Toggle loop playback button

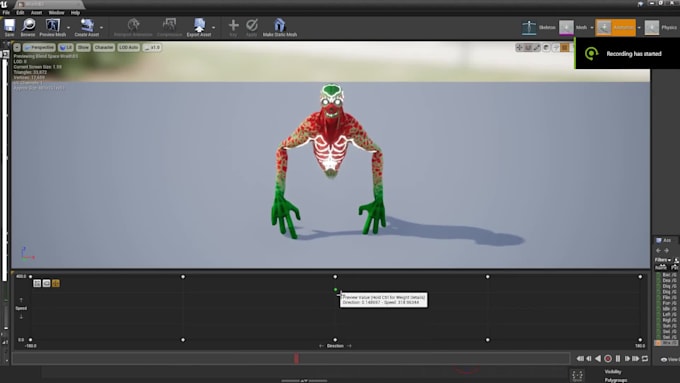(645, 358)
